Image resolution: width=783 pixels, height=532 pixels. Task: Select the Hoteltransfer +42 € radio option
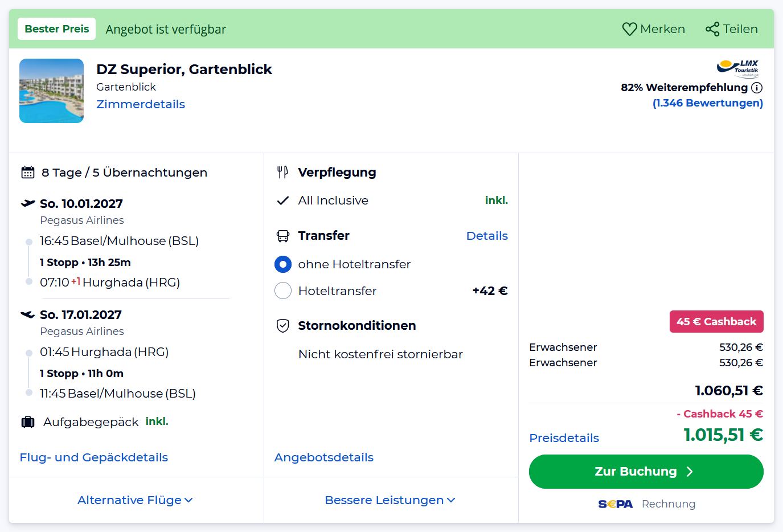click(x=283, y=291)
